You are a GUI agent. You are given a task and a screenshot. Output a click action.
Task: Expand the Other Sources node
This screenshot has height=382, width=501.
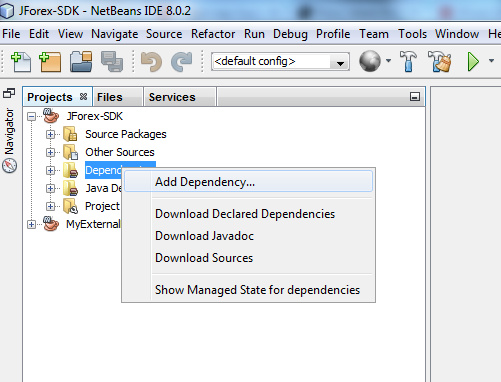(50, 152)
